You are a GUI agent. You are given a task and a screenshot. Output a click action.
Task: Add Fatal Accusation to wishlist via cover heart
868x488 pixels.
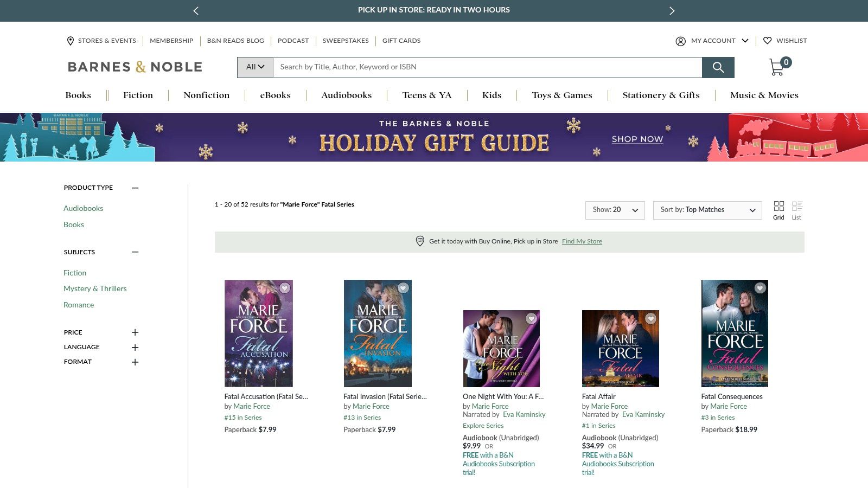[x=284, y=289]
